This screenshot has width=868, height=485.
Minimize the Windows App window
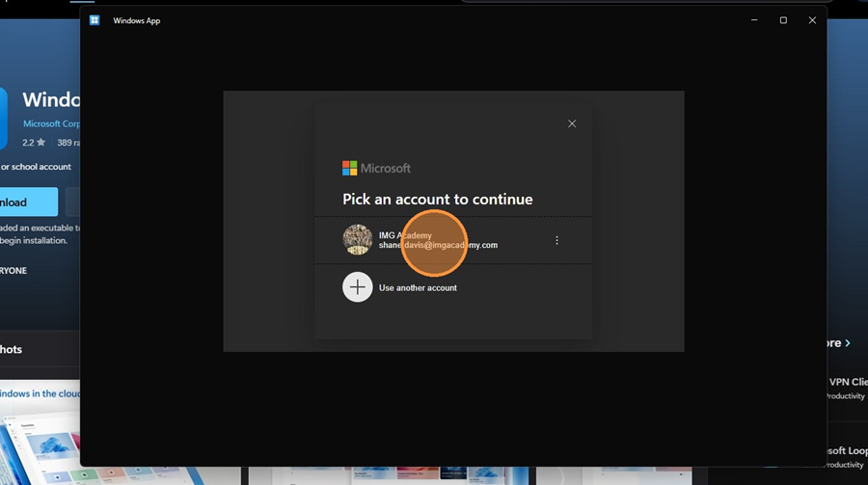click(753, 20)
